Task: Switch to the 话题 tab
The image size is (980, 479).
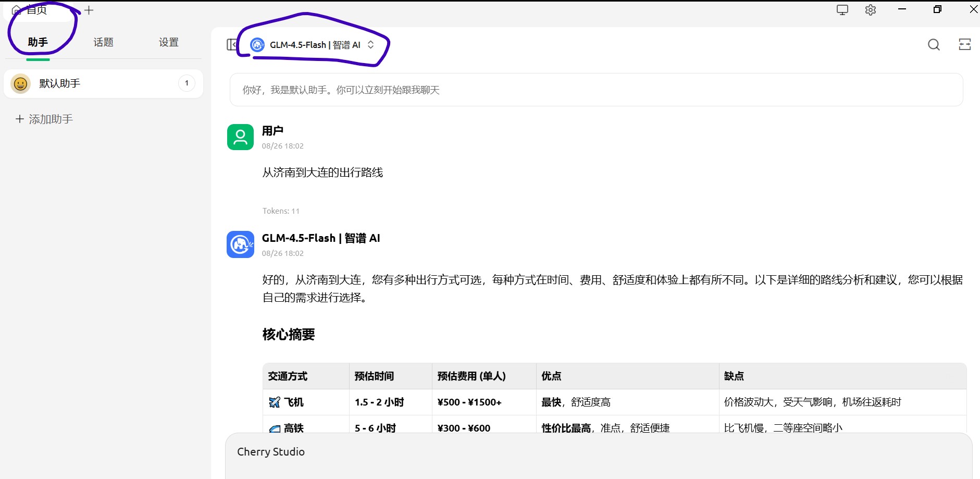Action: [103, 42]
